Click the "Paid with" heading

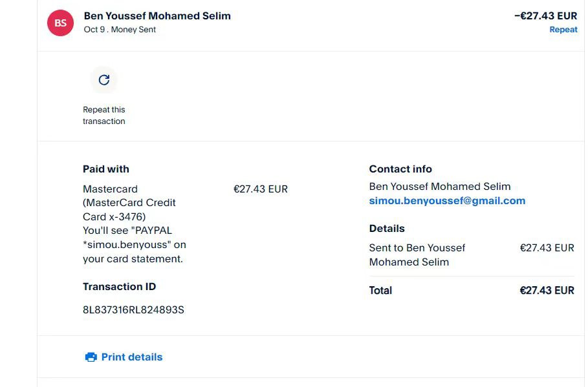tap(106, 169)
